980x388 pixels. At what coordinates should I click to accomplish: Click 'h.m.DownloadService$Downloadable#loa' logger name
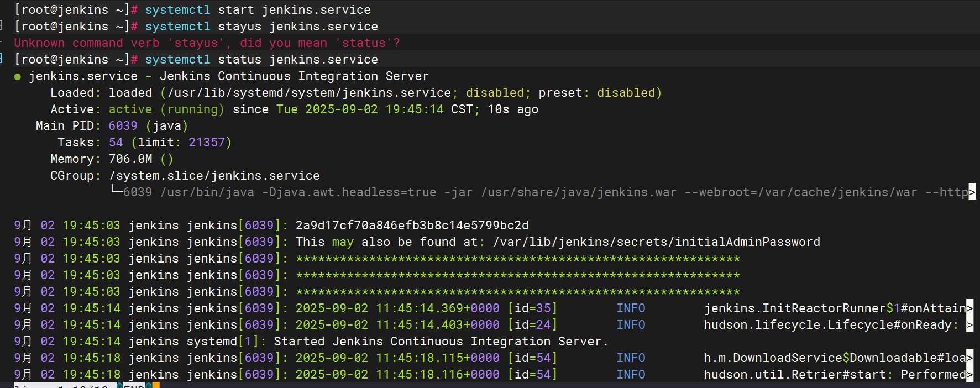pos(835,358)
